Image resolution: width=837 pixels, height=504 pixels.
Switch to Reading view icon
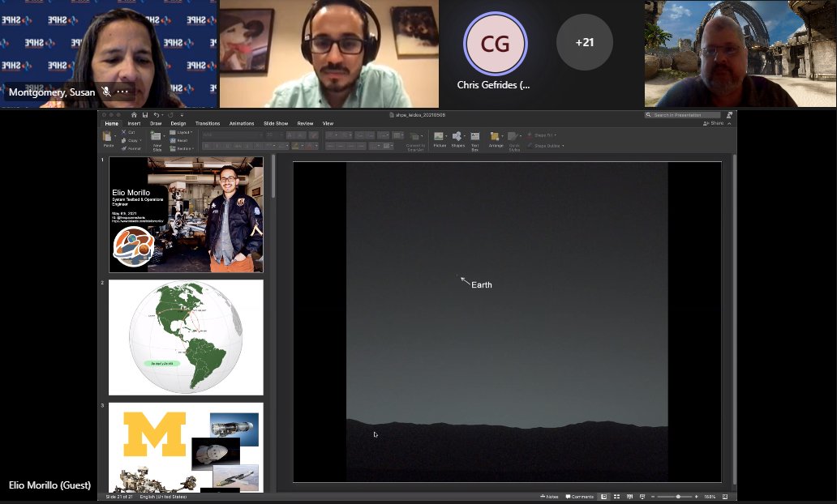click(x=630, y=497)
